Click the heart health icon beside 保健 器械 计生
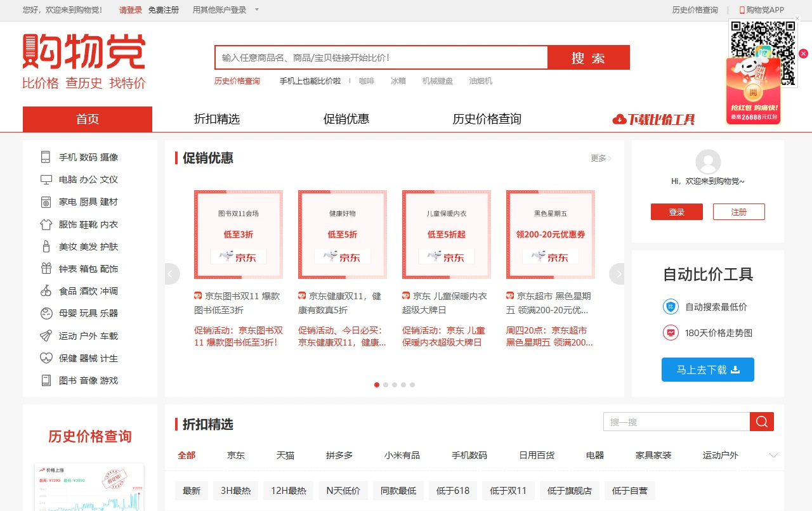812x511 pixels. [46, 358]
